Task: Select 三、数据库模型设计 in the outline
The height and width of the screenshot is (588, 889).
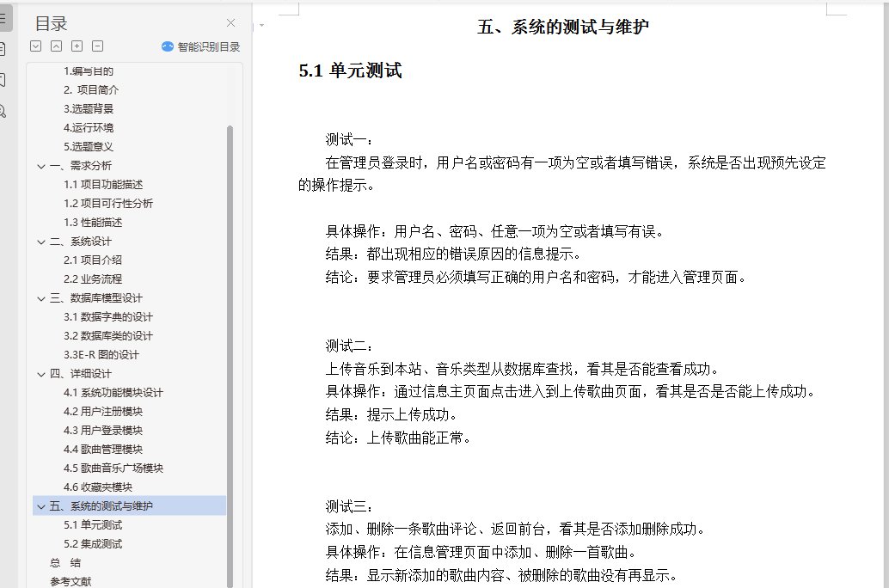Action: click(95, 297)
